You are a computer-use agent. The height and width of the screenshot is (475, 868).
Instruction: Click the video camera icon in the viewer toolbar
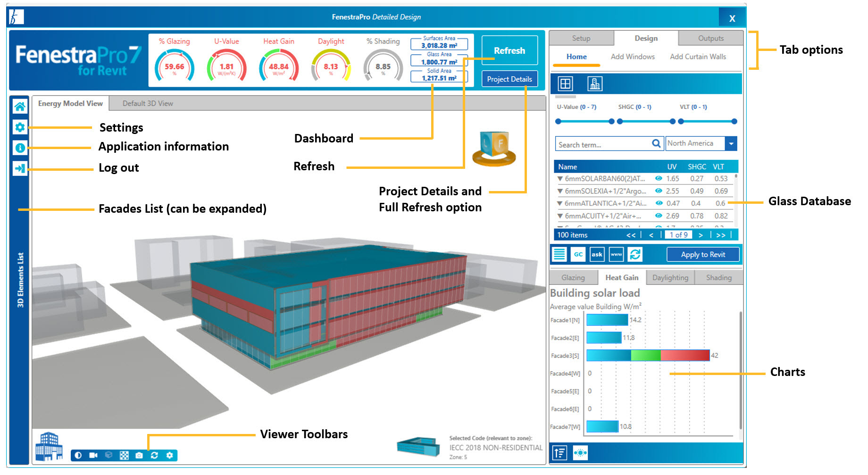pos(93,455)
